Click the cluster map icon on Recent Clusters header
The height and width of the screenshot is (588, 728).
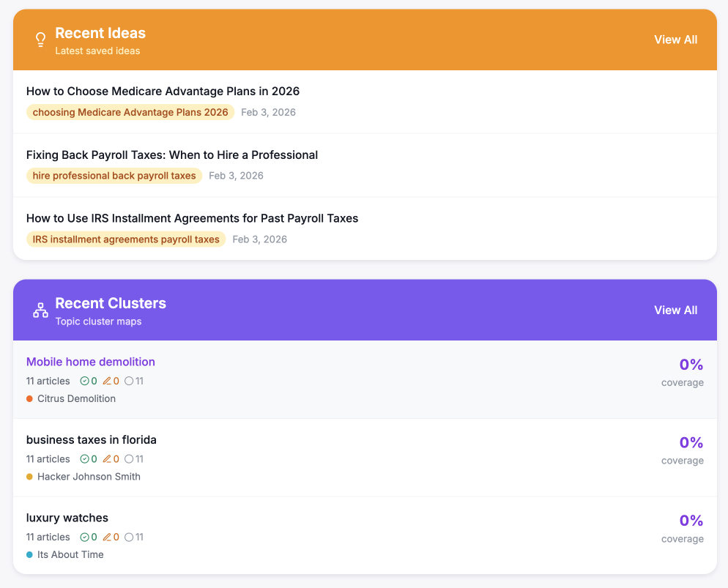coord(40,309)
